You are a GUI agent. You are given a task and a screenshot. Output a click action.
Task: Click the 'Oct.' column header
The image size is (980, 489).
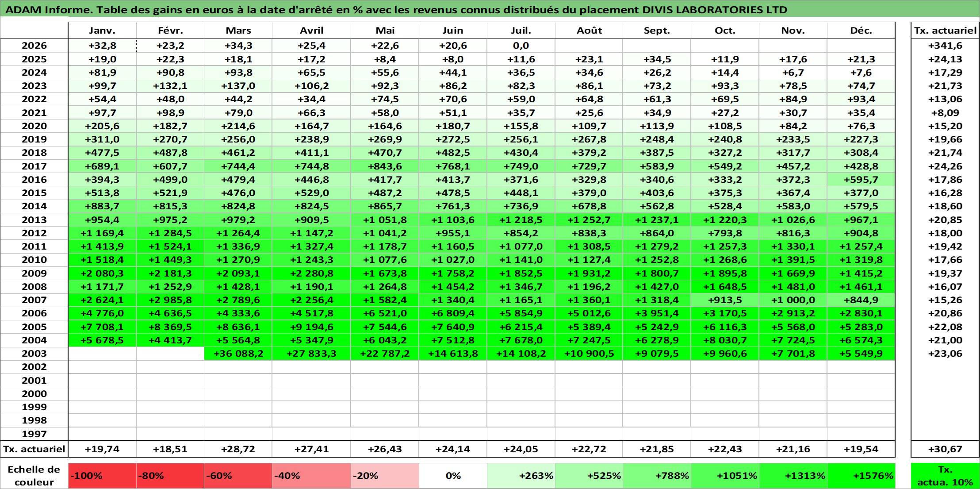(x=725, y=31)
